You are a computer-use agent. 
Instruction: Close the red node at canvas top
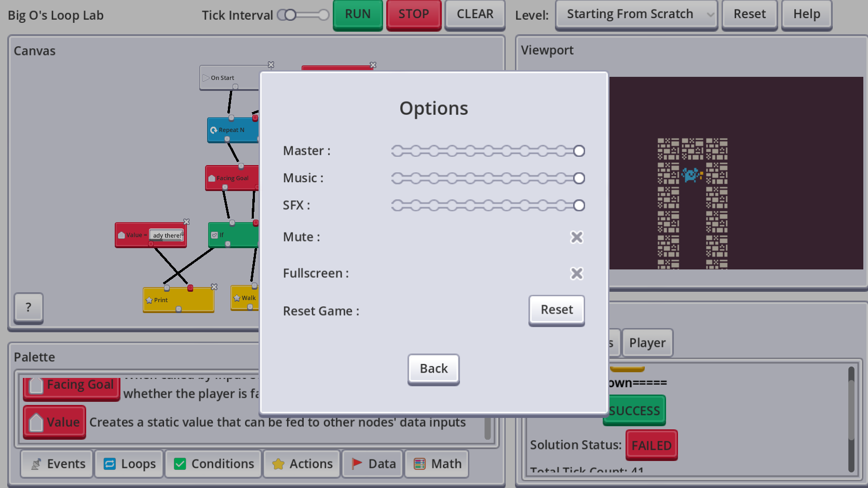(373, 65)
